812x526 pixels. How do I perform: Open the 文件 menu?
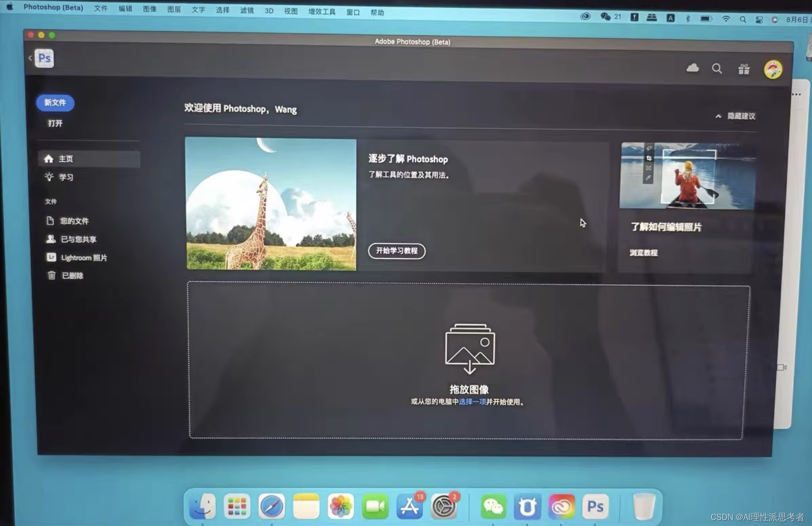click(x=101, y=9)
